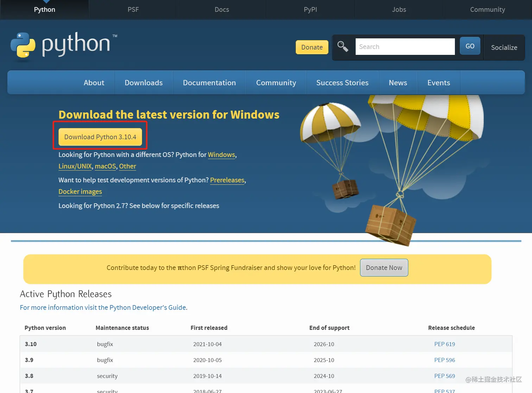Click the yellow Donate button
This screenshot has width=532, height=393.
(x=312, y=47)
